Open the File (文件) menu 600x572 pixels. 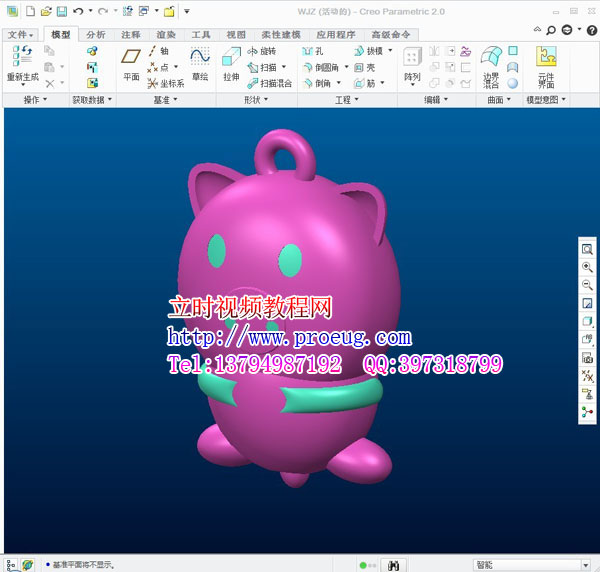click(21, 34)
